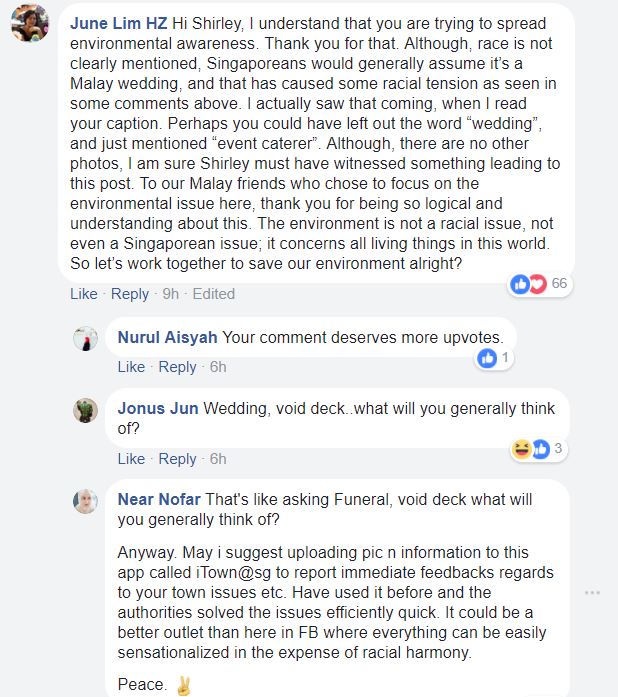This screenshot has height=697, width=618.
Task: Reply to Nurul Aisyah's comment
Action: click(x=177, y=367)
